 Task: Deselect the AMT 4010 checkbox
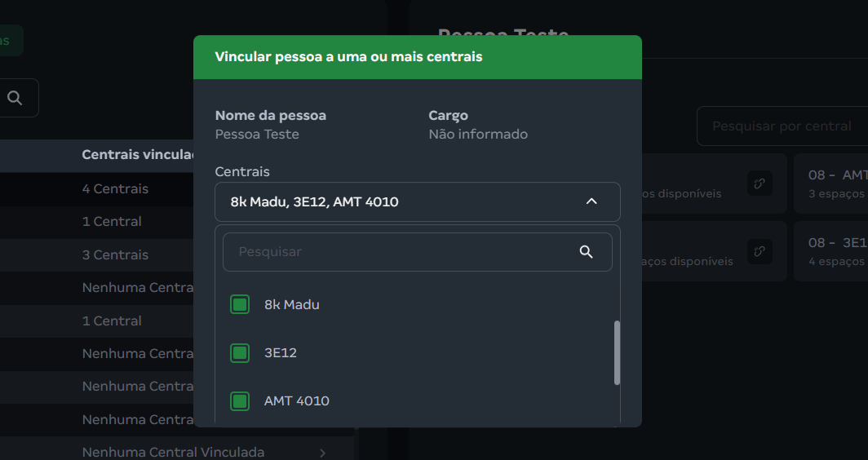(240, 401)
